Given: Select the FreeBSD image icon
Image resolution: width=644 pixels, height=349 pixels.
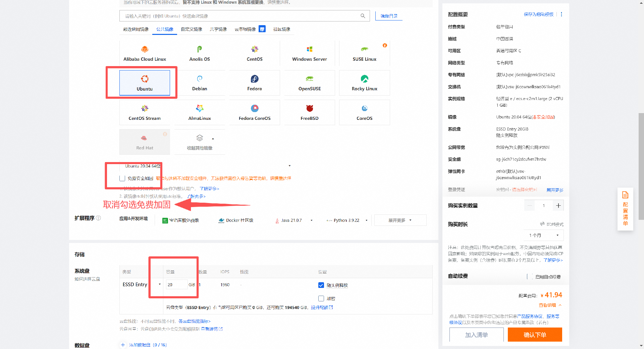Looking at the screenshot, I should (309, 109).
